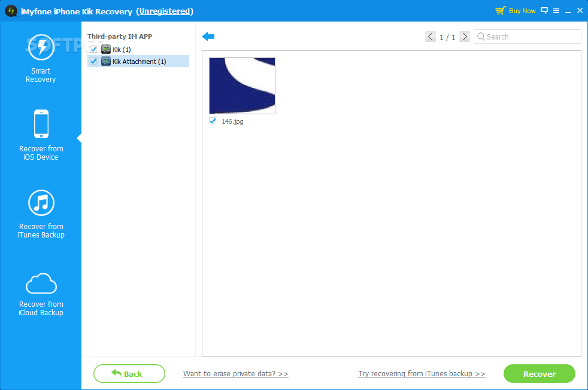588x390 pixels.
Task: Click the search magnifier icon
Action: click(481, 36)
